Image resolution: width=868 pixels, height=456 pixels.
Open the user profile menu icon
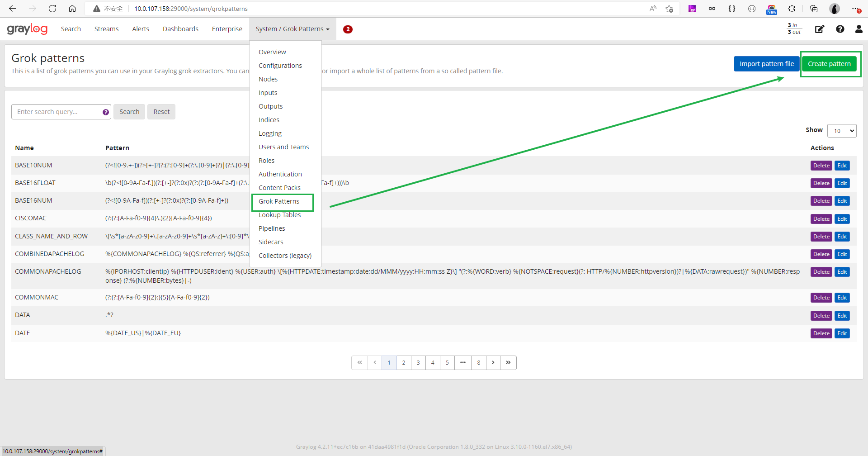859,29
